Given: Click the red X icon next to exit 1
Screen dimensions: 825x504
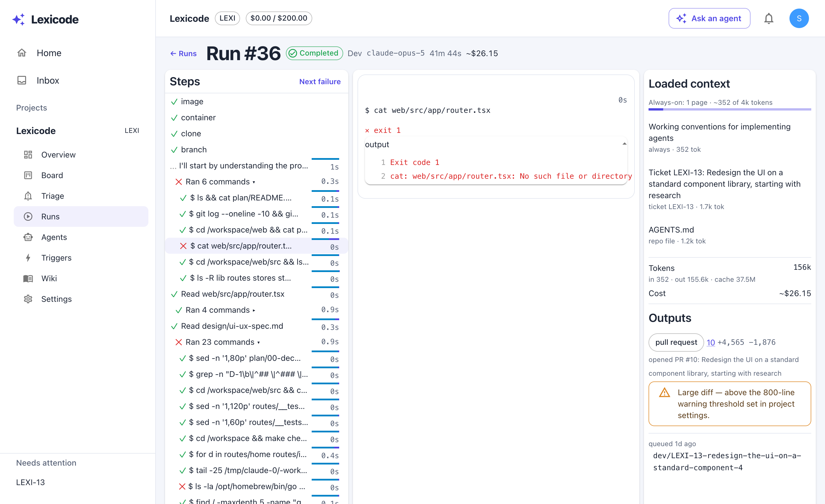Looking at the screenshot, I should [x=367, y=131].
